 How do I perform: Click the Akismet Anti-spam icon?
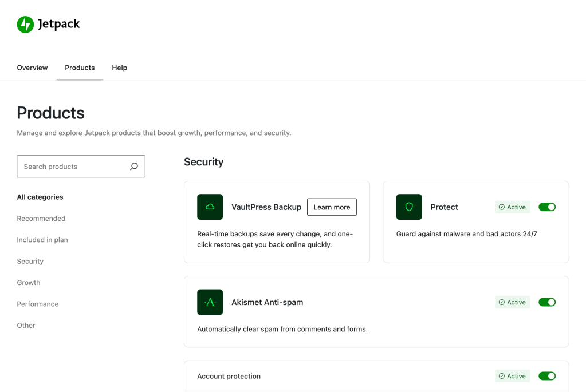(210, 302)
